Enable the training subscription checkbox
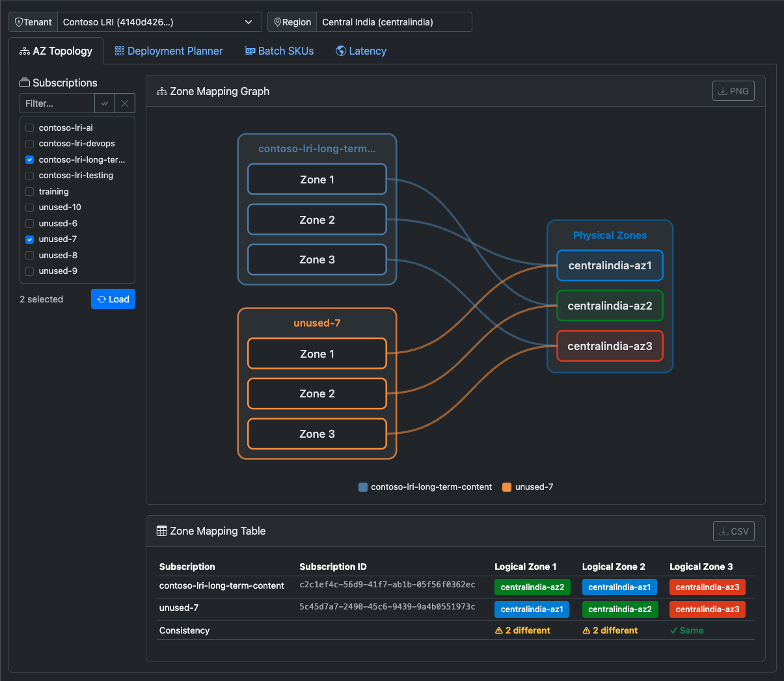Image resolution: width=784 pixels, height=681 pixels. [29, 191]
